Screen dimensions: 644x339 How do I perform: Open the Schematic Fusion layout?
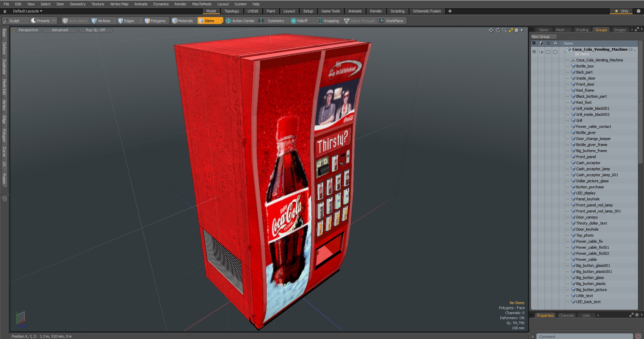point(427,11)
